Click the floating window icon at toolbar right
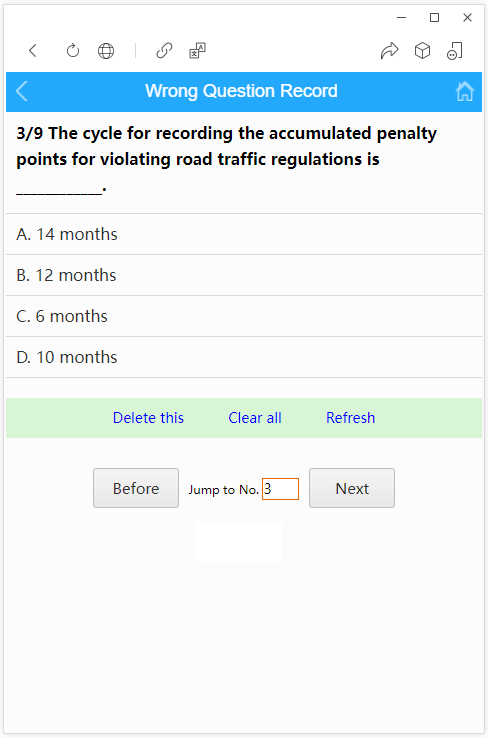This screenshot has width=488, height=738. 455,50
